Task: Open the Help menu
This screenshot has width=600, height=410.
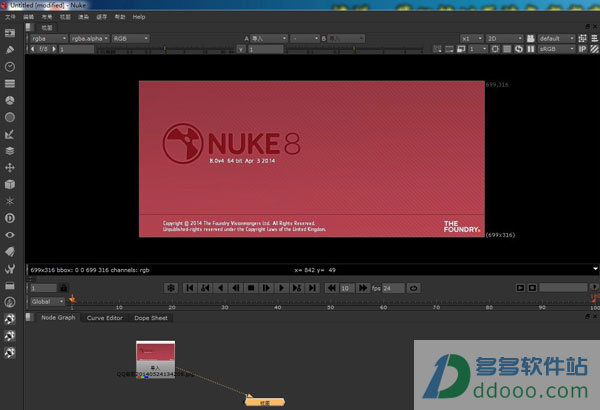Action: point(139,17)
